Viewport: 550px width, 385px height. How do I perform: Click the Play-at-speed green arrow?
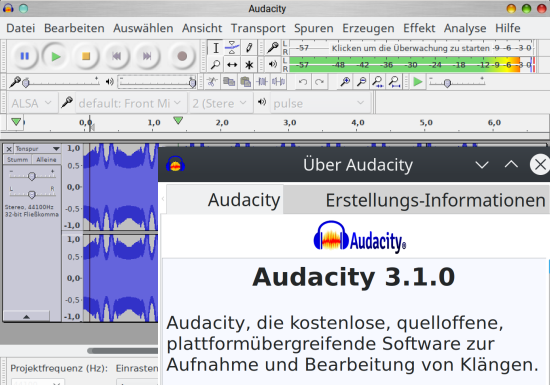pos(417,82)
